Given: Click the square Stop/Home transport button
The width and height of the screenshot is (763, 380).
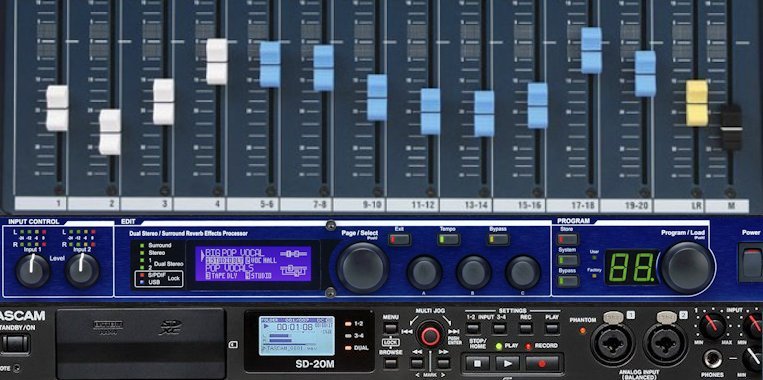Looking at the screenshot, I should (x=478, y=363).
